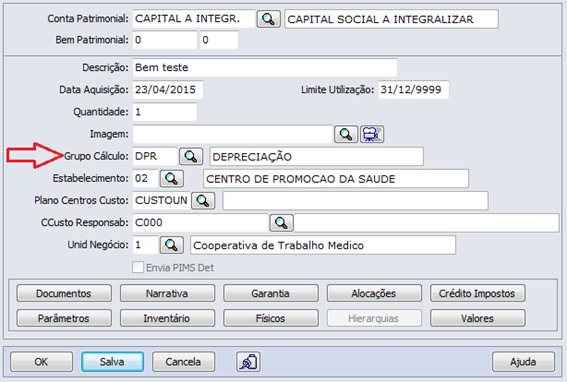Open lookup for Estabelecimento
The image size is (567, 382).
[172, 178]
